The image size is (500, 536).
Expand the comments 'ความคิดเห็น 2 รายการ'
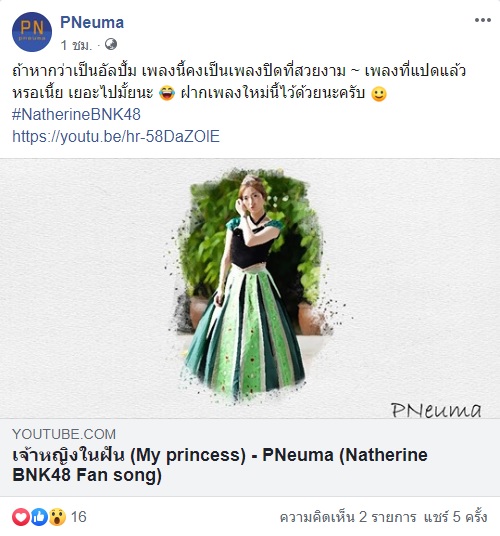[x=348, y=517]
